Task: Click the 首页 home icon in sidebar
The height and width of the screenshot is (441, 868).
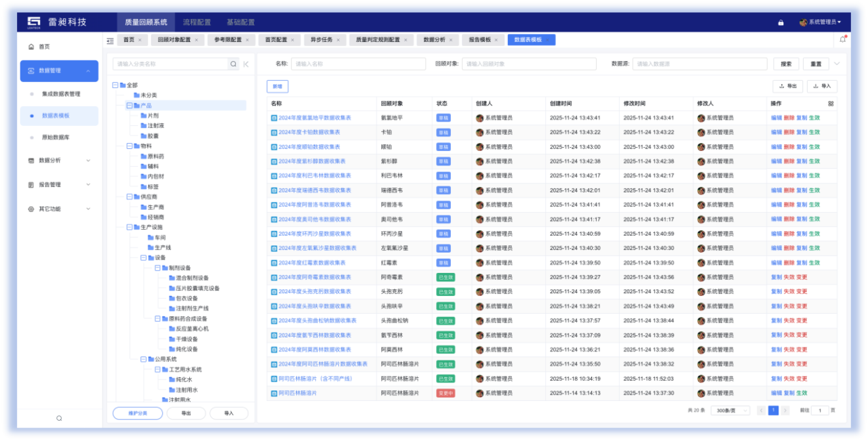Action: [31, 47]
